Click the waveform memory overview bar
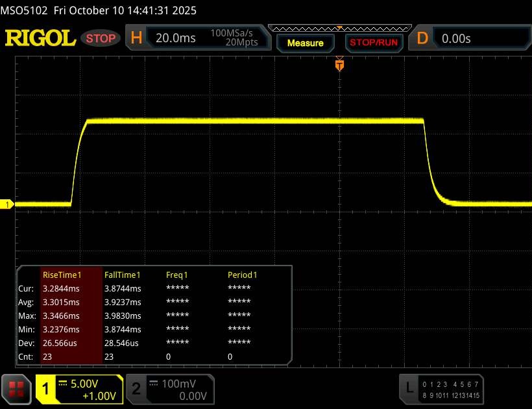 tap(339, 29)
